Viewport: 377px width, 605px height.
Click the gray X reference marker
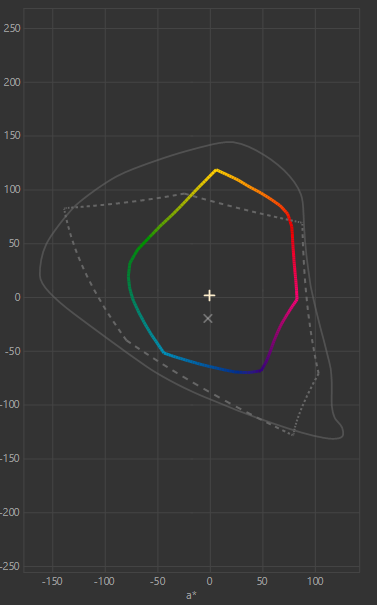pyautogui.click(x=208, y=318)
